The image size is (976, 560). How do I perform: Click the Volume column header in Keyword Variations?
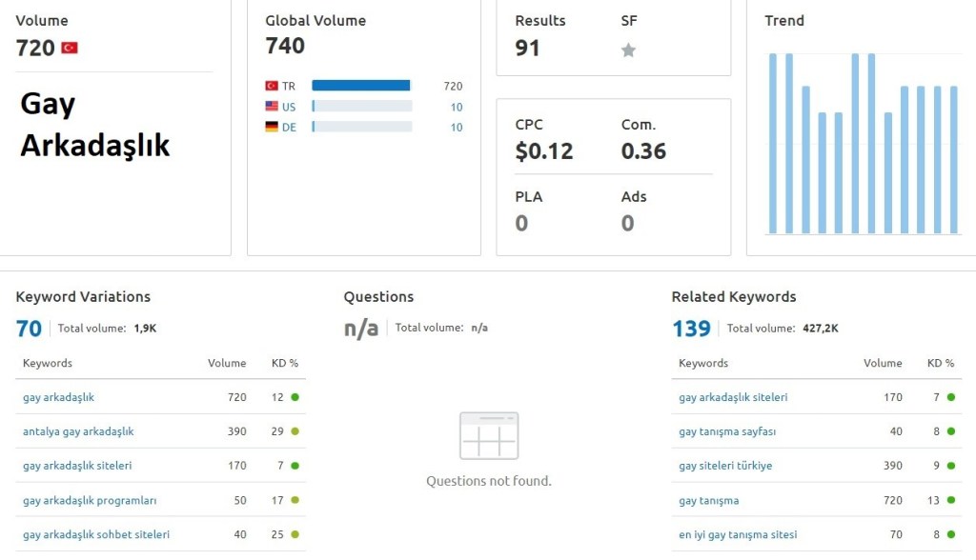click(227, 363)
